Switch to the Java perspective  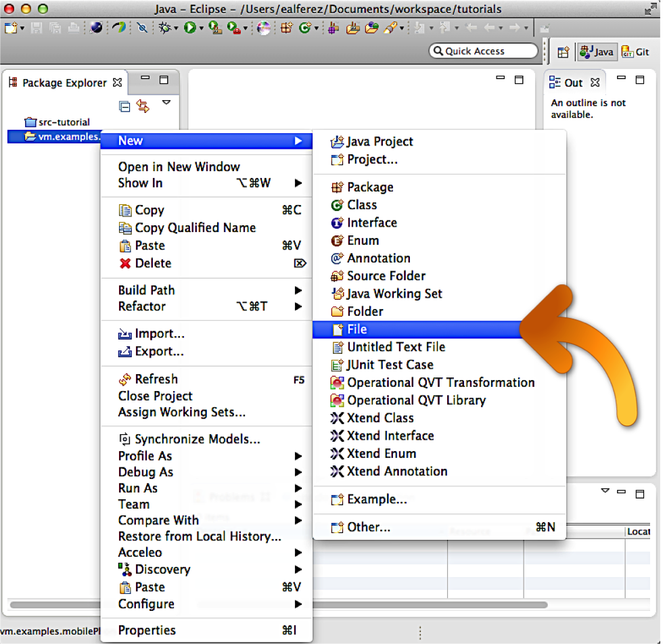point(597,52)
